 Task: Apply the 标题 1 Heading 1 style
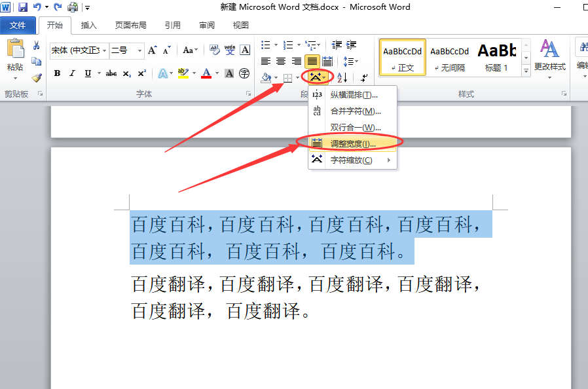(496, 58)
